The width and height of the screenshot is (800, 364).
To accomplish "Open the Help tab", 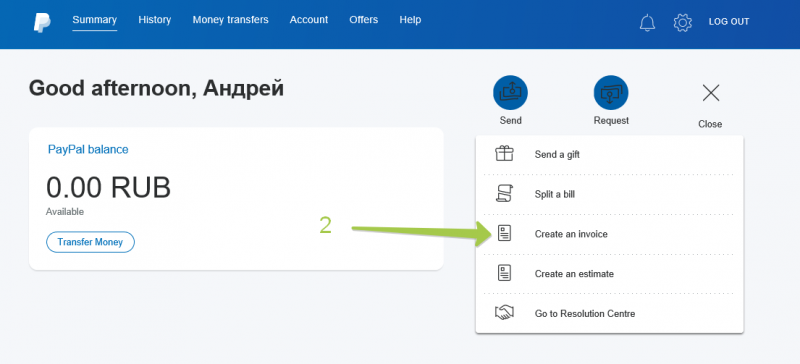I will click(x=410, y=20).
